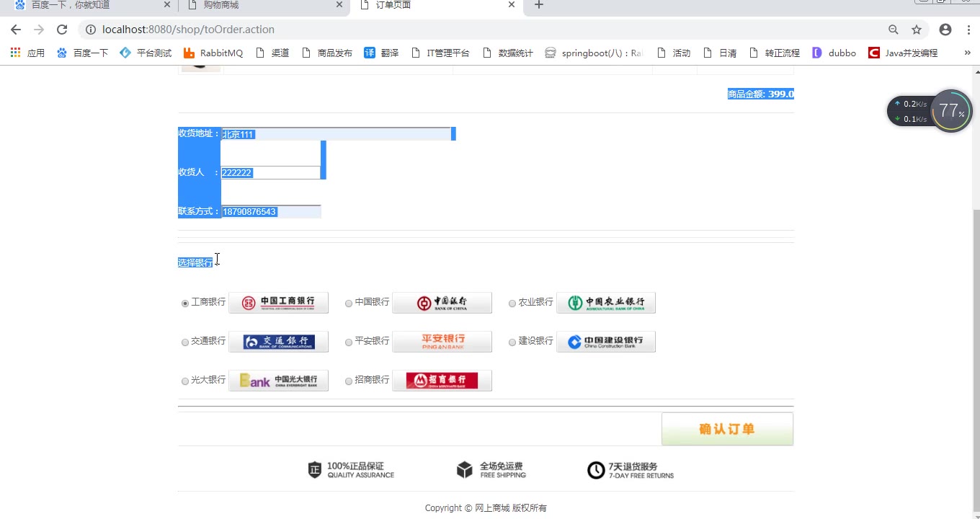Click the 确认订单 confirm order button

727,429
